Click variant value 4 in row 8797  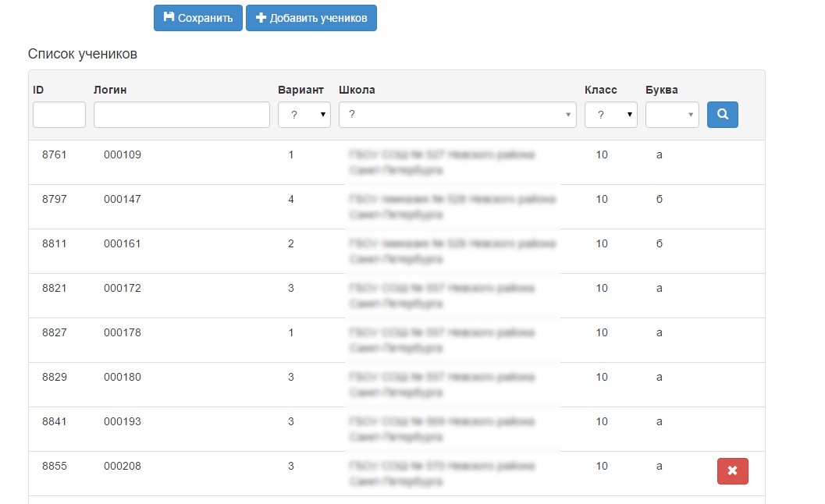[x=291, y=200]
